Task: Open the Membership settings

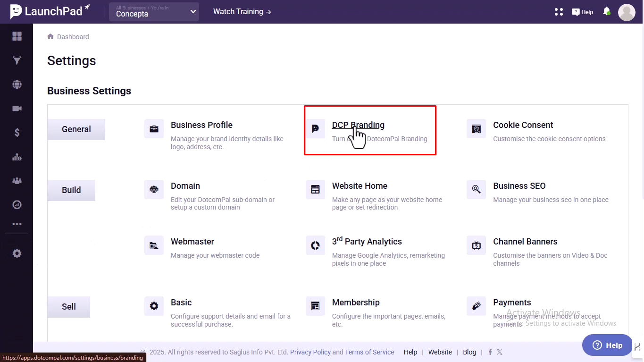Action: [356, 303]
